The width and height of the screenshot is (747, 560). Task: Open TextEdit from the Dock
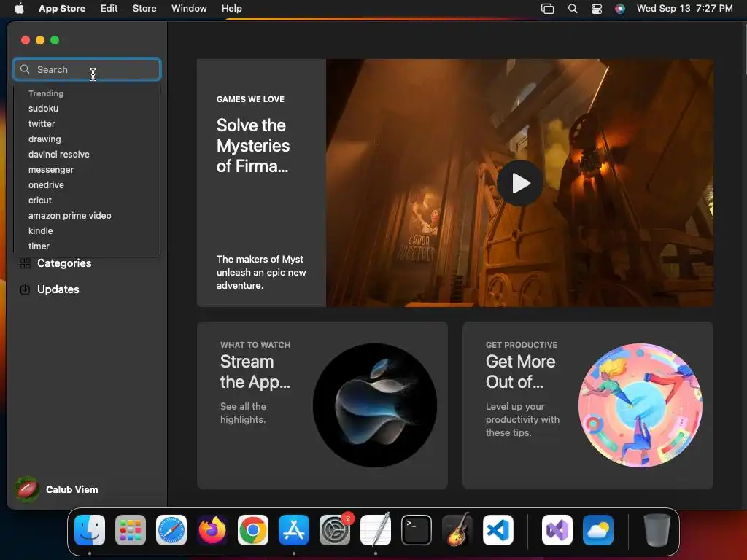pyautogui.click(x=376, y=530)
